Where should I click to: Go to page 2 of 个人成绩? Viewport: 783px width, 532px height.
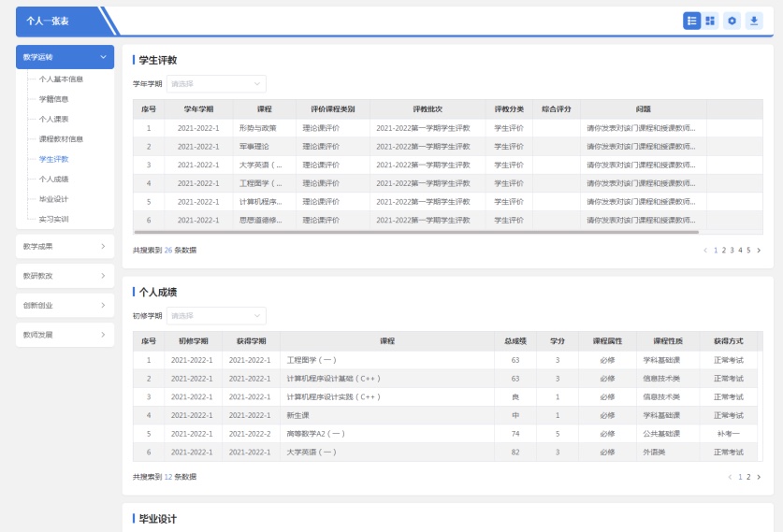[x=747, y=477]
